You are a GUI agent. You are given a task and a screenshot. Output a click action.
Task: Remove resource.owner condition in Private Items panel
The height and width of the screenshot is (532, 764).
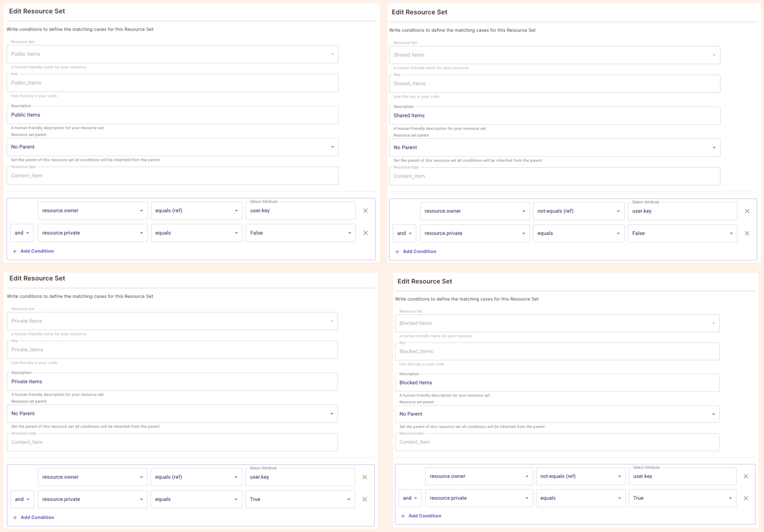pos(365,477)
